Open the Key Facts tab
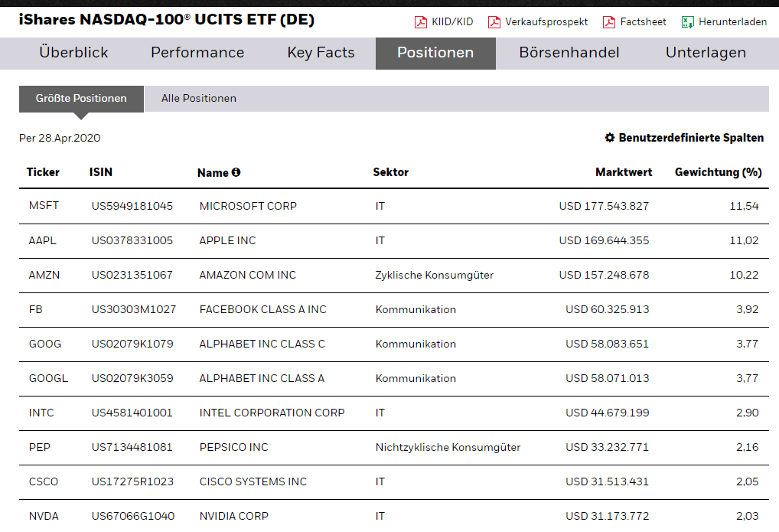 (321, 53)
